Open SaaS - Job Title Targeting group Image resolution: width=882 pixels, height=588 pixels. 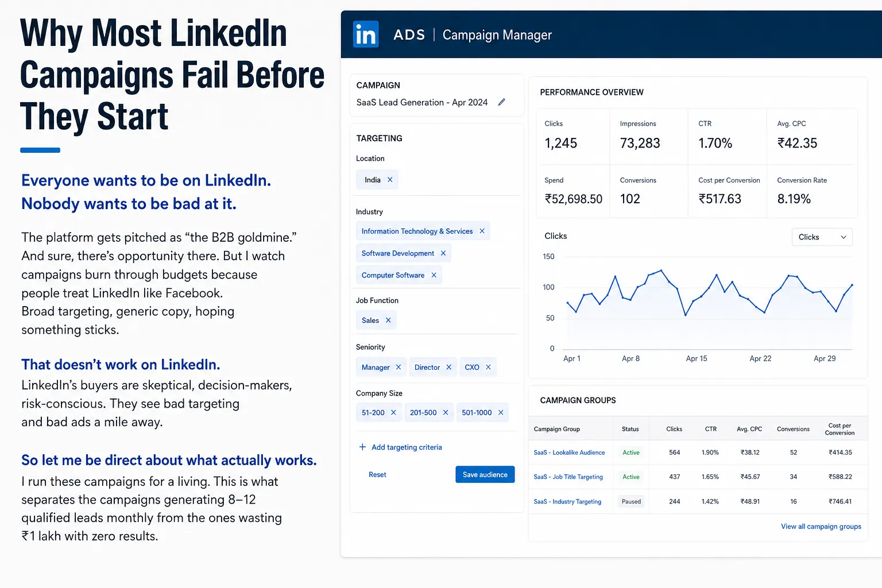click(568, 477)
